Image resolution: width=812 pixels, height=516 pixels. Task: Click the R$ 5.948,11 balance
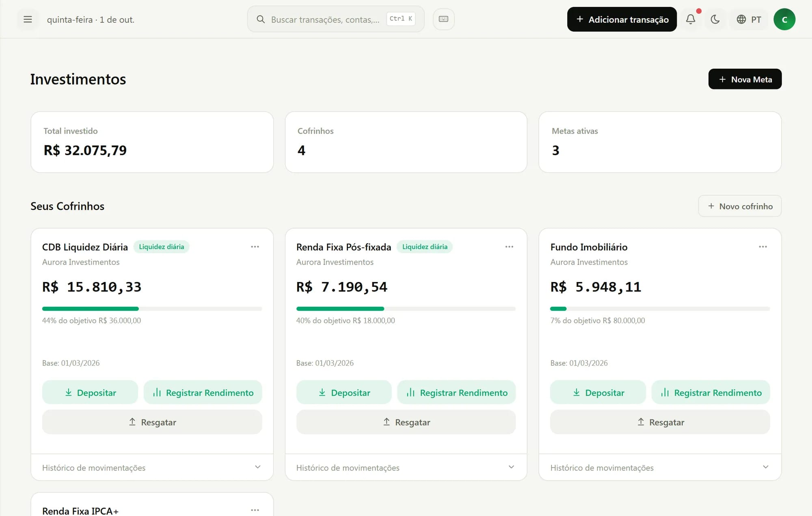tap(596, 287)
